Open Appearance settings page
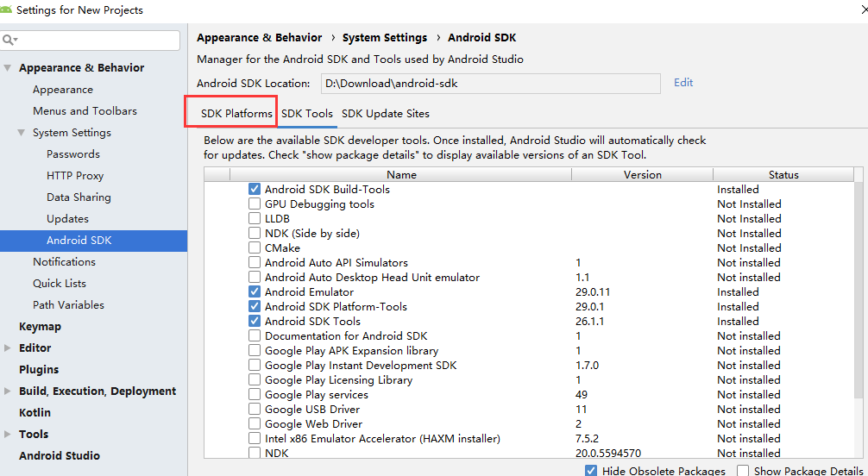The image size is (868, 476). (62, 90)
